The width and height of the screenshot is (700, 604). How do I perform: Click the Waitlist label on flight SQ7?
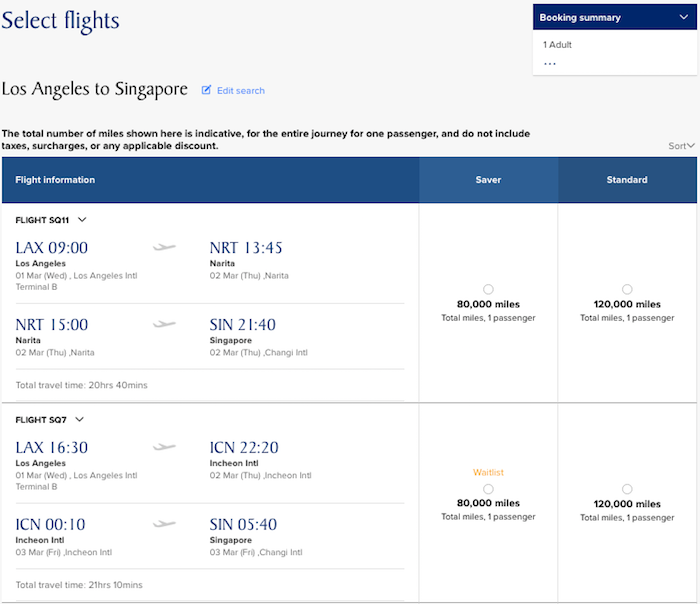point(488,472)
